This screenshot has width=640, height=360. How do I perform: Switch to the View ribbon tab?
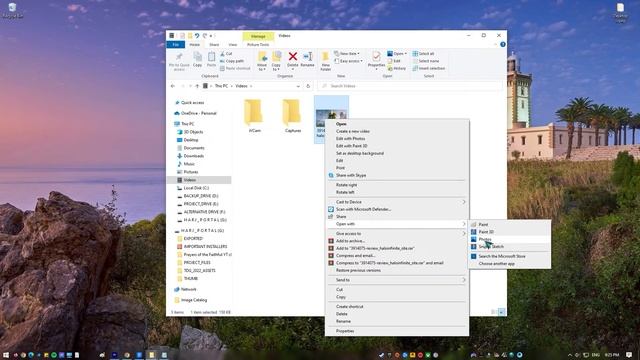(x=233, y=44)
